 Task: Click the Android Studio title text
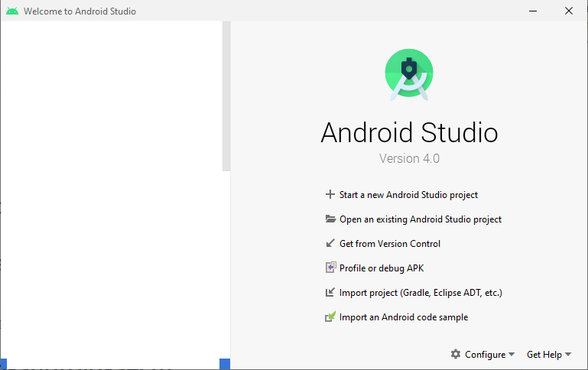[x=409, y=132]
